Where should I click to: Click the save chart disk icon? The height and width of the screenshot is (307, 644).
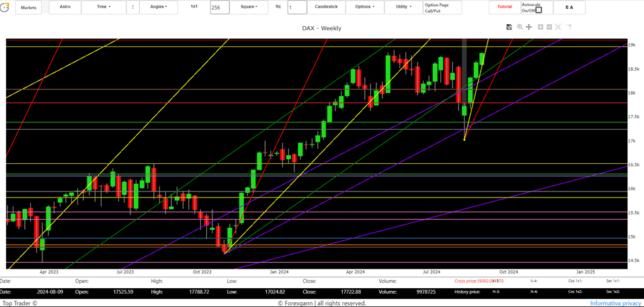tap(509, 27)
